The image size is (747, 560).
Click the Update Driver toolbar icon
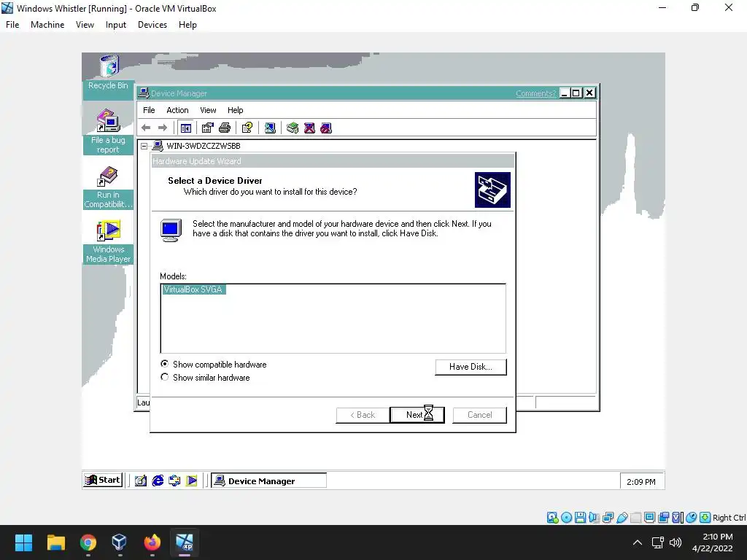pyautogui.click(x=293, y=128)
